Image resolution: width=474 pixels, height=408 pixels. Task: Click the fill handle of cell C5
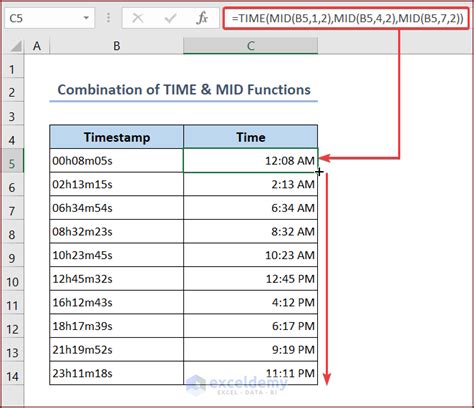point(318,172)
